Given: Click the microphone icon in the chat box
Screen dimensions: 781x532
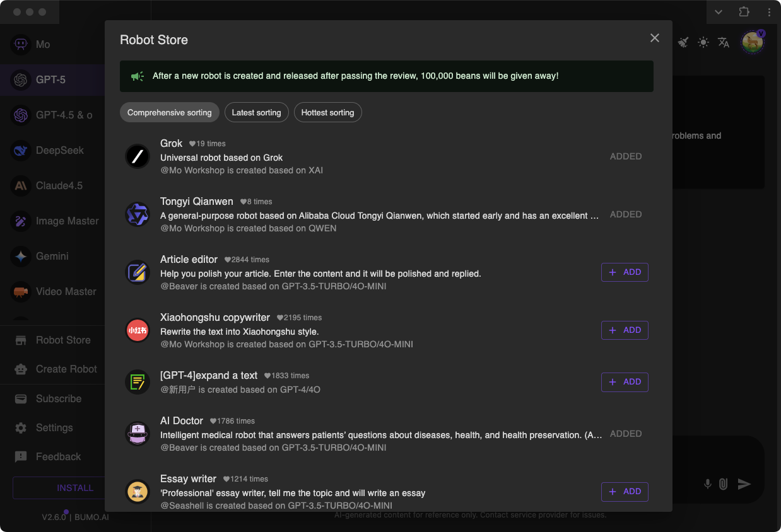Looking at the screenshot, I should (x=707, y=484).
